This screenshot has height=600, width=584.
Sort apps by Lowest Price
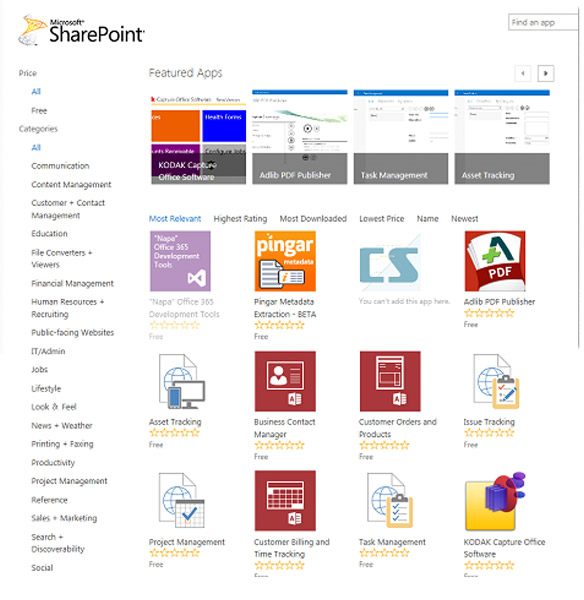[382, 219]
